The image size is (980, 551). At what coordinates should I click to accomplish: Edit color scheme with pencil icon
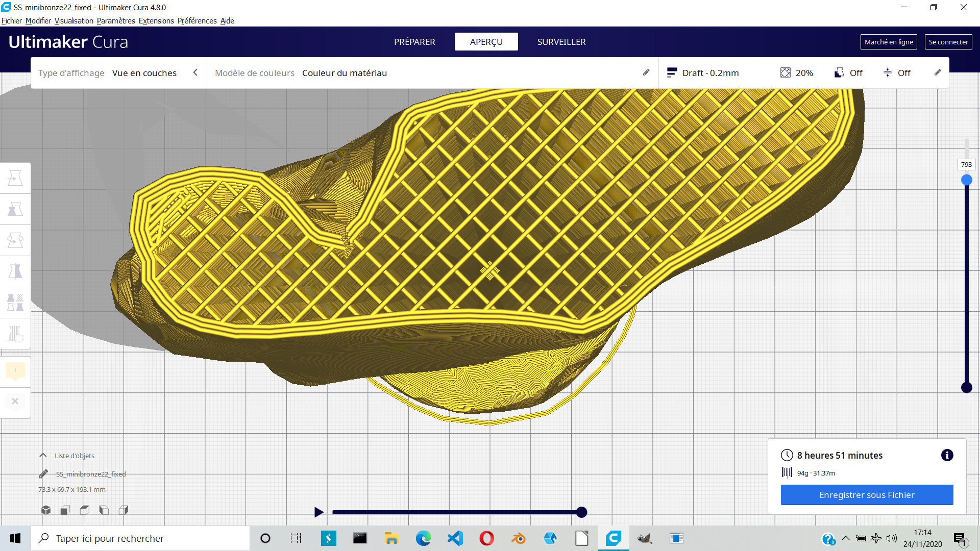646,72
